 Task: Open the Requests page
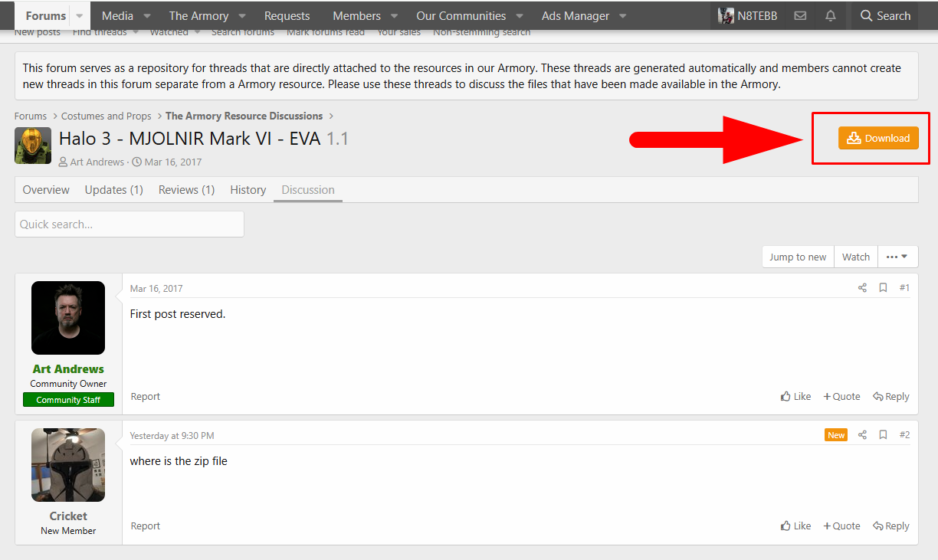click(287, 15)
